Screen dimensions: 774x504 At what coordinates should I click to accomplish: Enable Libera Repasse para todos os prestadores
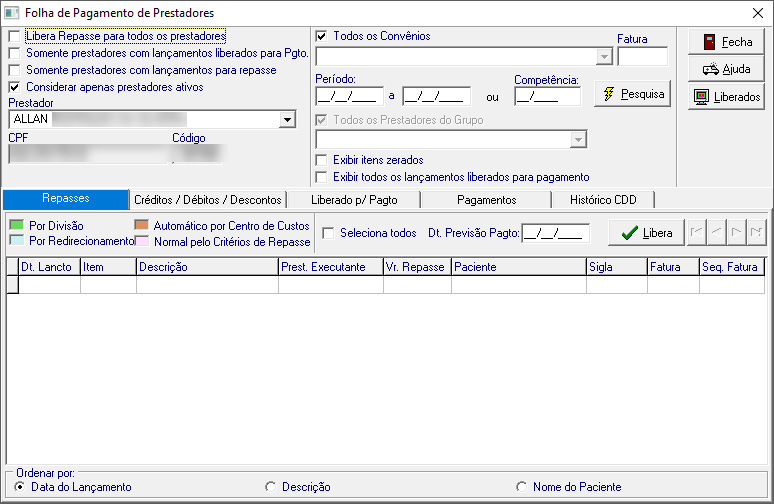pyautogui.click(x=14, y=36)
